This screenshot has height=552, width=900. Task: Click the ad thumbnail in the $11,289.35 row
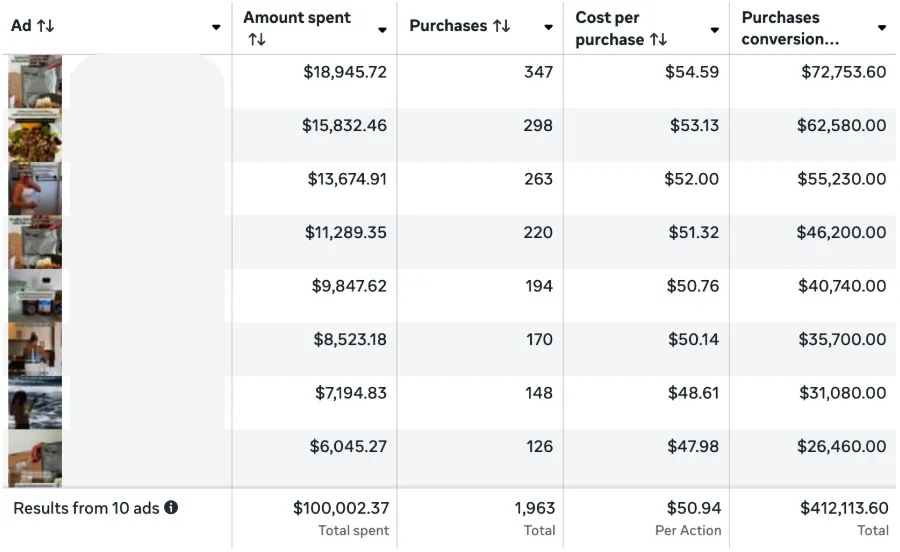click(35, 242)
